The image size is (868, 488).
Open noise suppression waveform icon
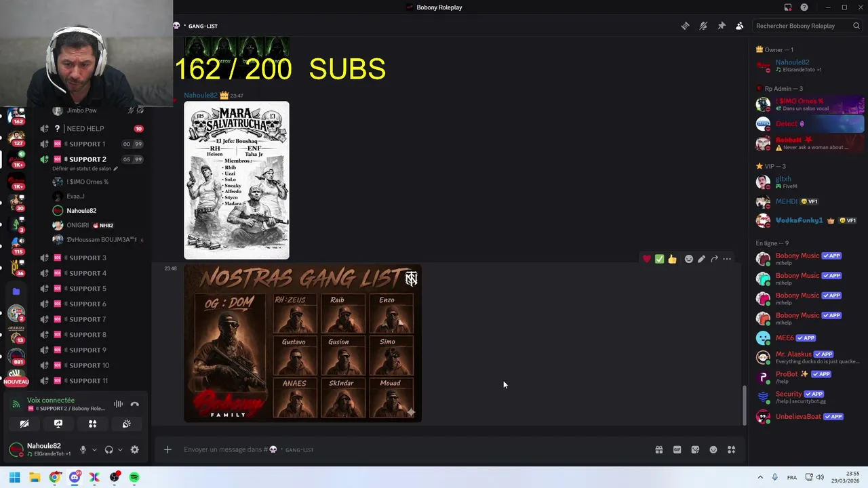tap(119, 404)
